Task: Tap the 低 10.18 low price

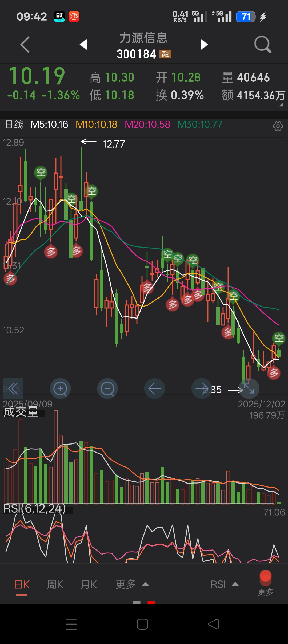Action: [x=112, y=95]
